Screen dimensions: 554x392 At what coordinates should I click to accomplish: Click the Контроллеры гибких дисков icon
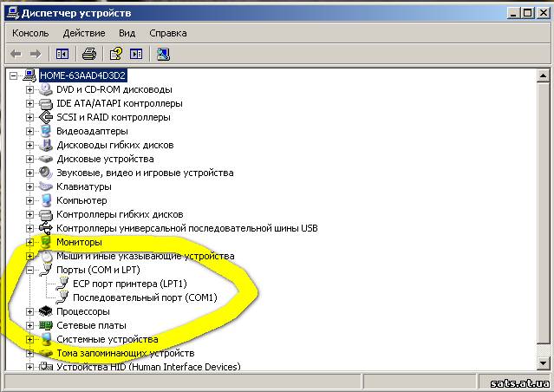tap(46, 214)
